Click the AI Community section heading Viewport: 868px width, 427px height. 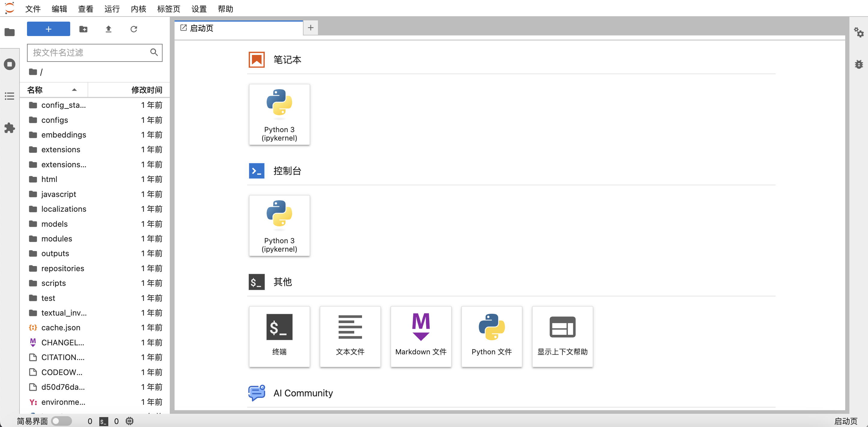click(303, 393)
